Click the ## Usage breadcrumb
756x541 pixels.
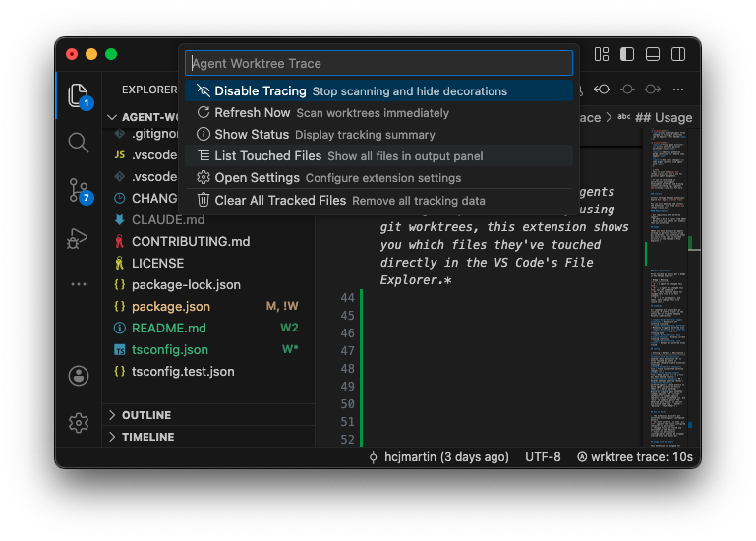(x=664, y=117)
